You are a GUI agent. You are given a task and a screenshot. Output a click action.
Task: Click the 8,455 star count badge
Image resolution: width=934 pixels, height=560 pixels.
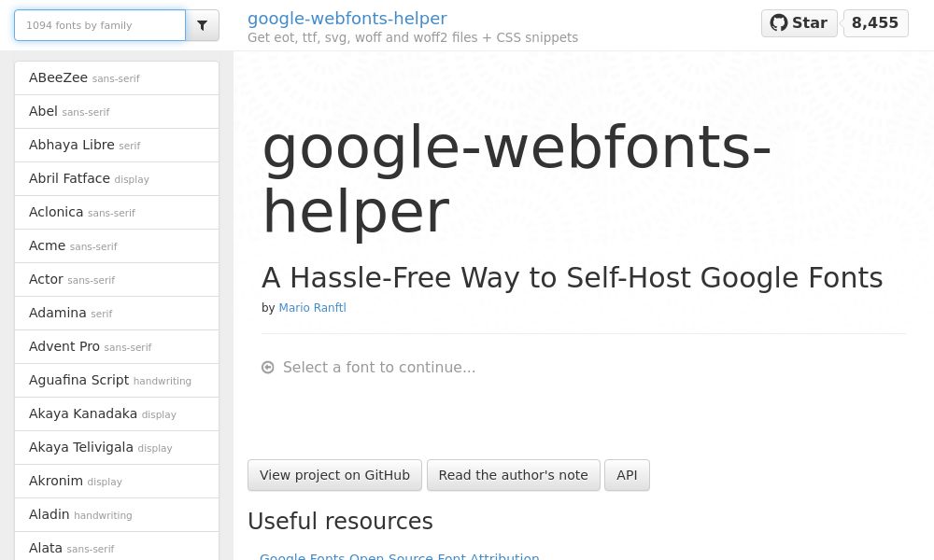click(874, 22)
